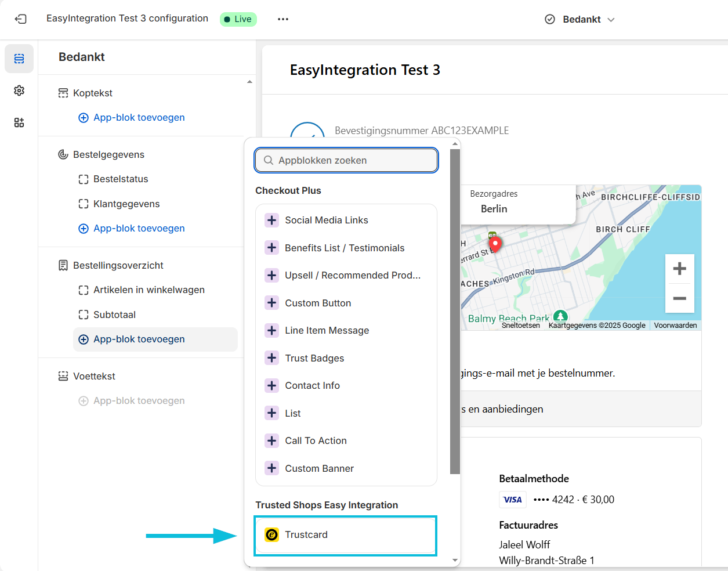The image size is (728, 571).
Task: Zoom out on the map
Action: point(679,298)
